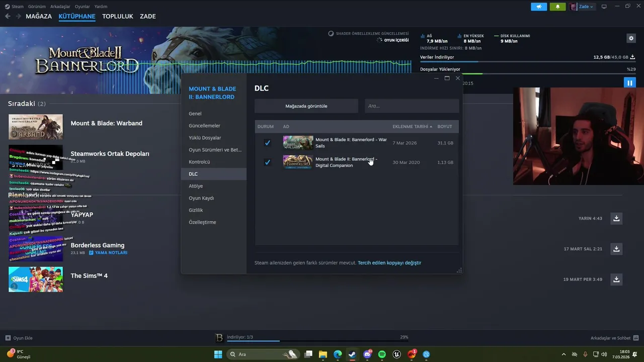644x362 pixels.
Task: Go back with the left arrow
Action: point(8,16)
